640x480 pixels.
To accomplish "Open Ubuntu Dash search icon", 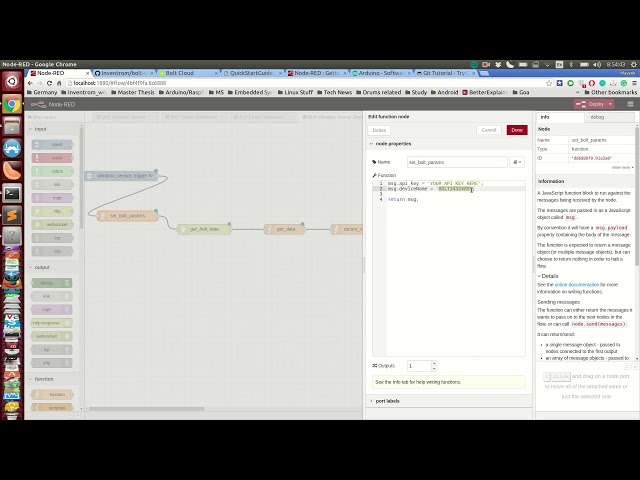I will pos(12,82).
